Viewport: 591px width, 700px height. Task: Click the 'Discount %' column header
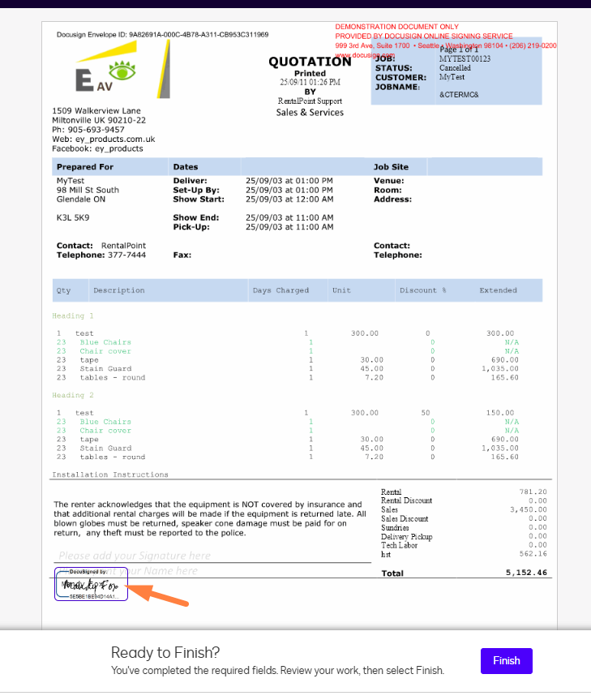click(423, 290)
